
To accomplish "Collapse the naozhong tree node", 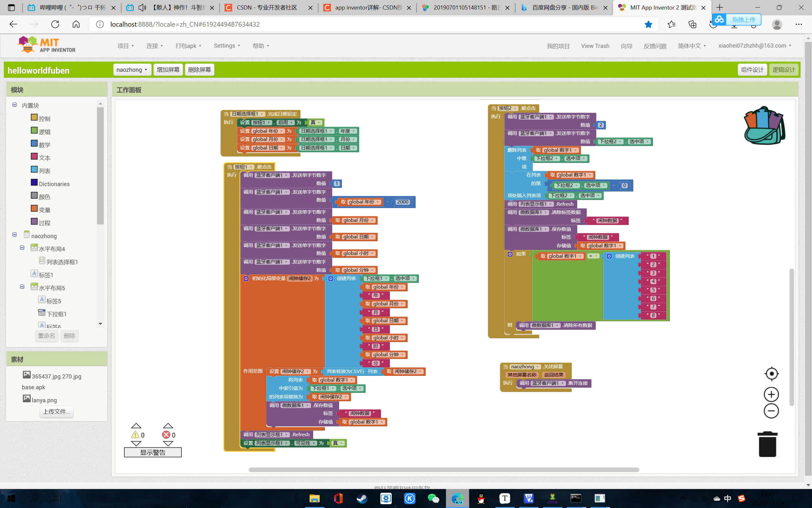I will pyautogui.click(x=14, y=235).
